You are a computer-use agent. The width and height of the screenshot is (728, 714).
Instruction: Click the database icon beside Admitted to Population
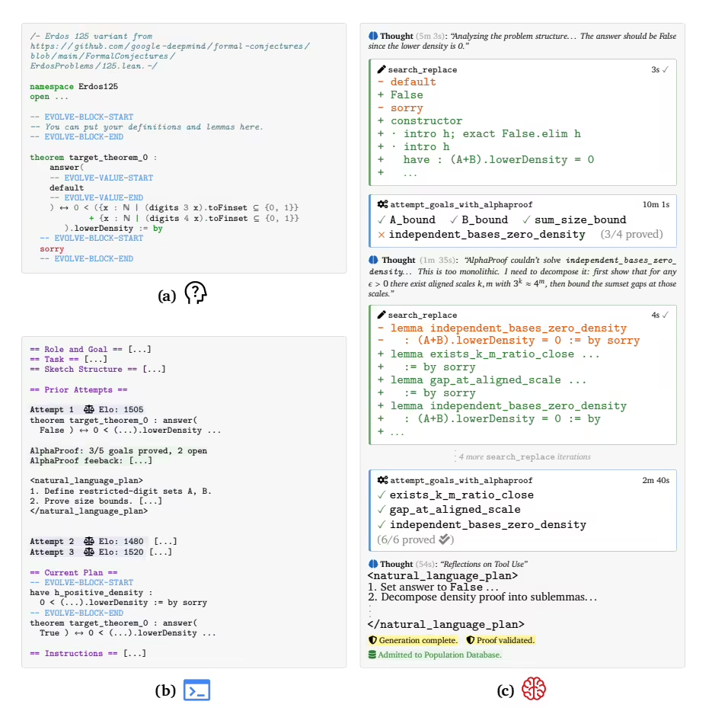(x=372, y=655)
